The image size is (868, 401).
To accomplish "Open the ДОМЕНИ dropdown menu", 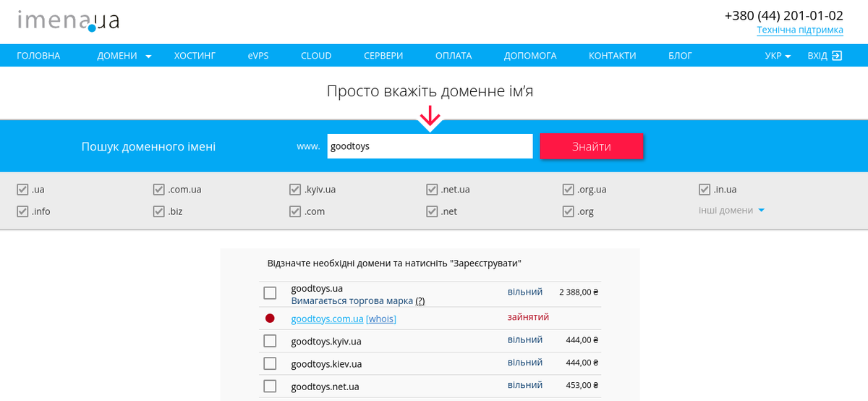I will (124, 56).
